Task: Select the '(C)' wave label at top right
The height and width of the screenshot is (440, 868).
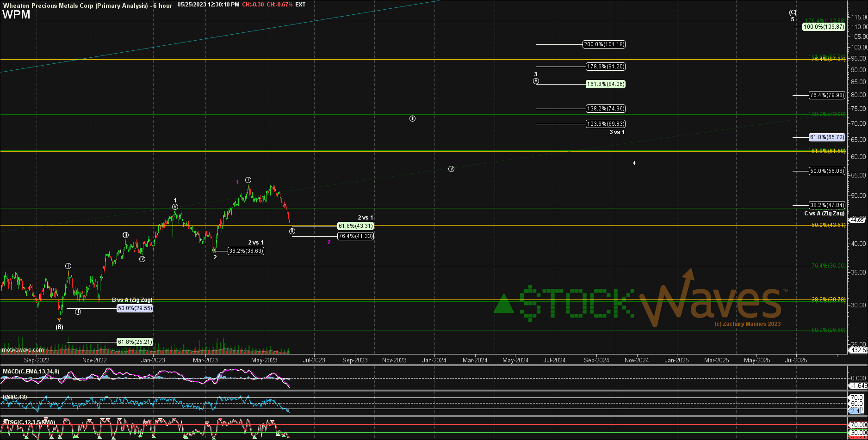Action: click(x=793, y=12)
